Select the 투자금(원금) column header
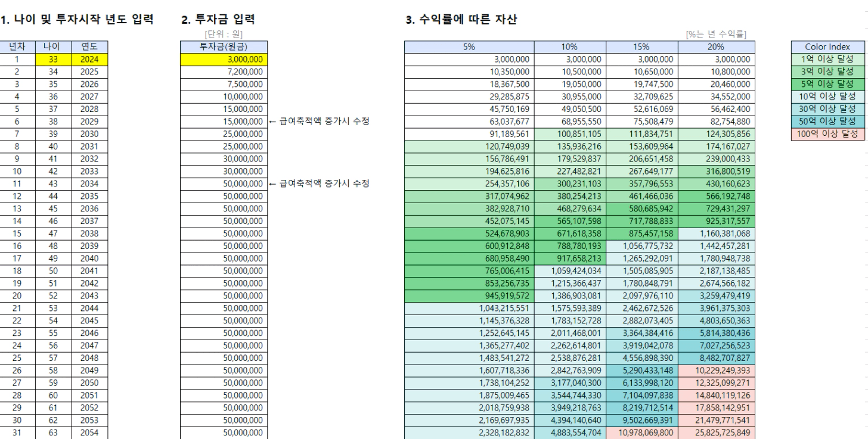 pos(223,47)
